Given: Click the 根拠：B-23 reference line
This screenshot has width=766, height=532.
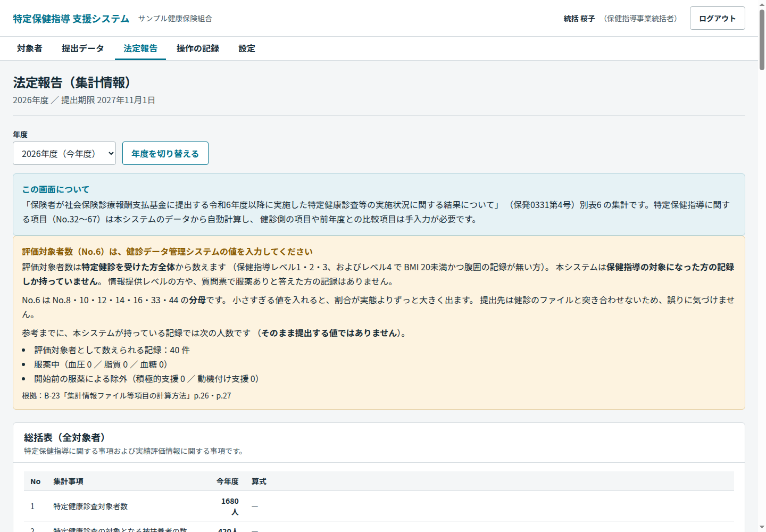Looking at the screenshot, I should click(127, 396).
